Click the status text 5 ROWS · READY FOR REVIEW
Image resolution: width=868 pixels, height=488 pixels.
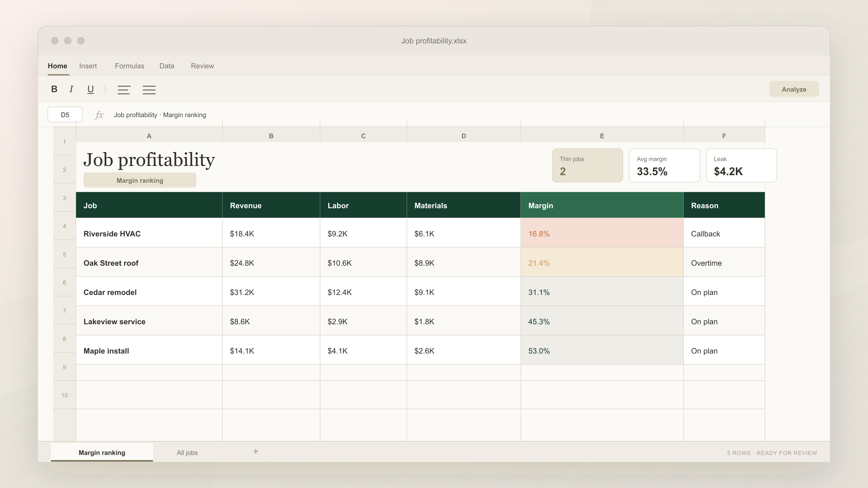(772, 453)
